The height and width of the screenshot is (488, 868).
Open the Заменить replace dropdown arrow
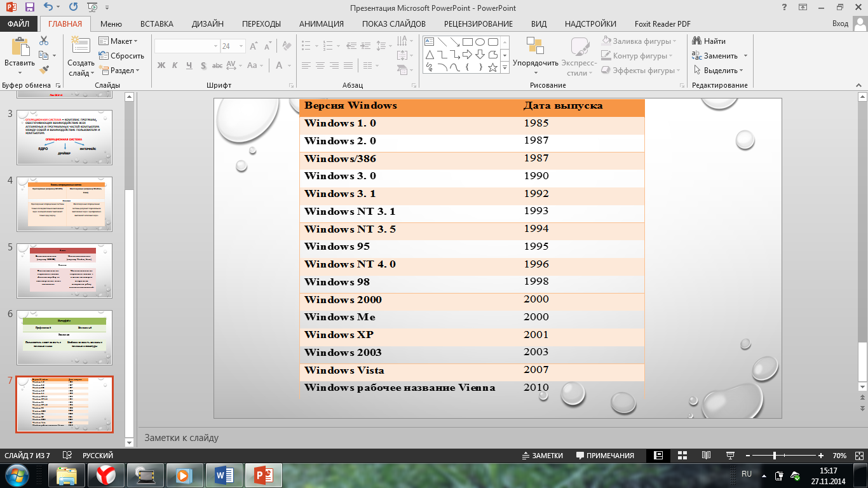(x=745, y=56)
